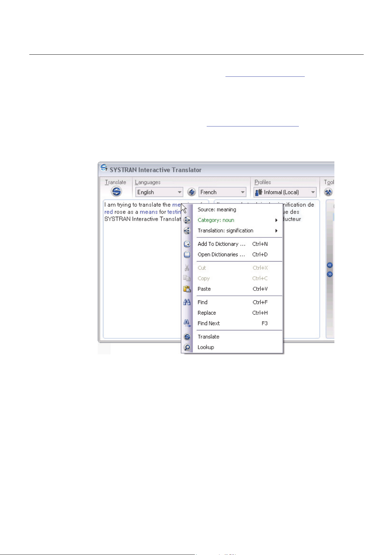The width and height of the screenshot is (392, 555).
Task: Click the Find binoculars icon
Action: pos(187,302)
